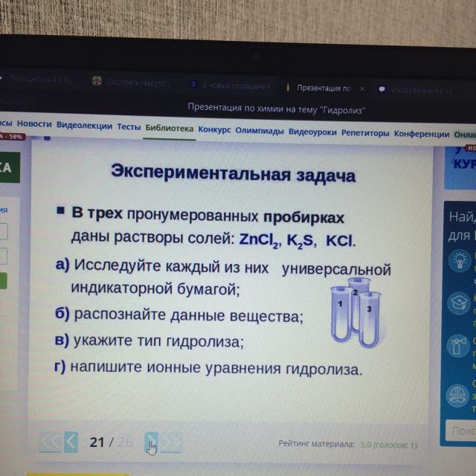Open the 'Новости' menu item
This screenshot has height=476, width=476.
pyautogui.click(x=34, y=124)
